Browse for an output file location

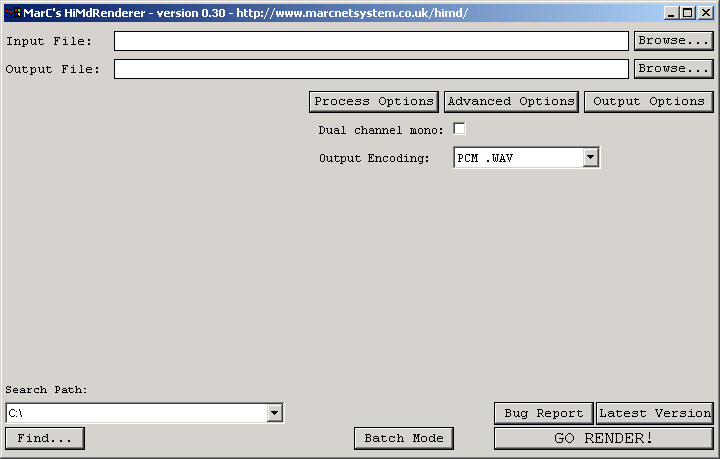click(673, 69)
